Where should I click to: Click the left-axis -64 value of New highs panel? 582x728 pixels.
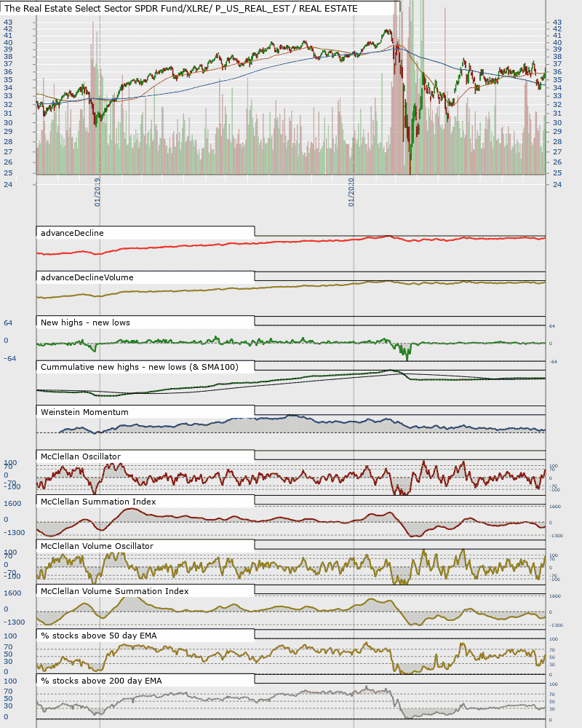pyautogui.click(x=9, y=358)
